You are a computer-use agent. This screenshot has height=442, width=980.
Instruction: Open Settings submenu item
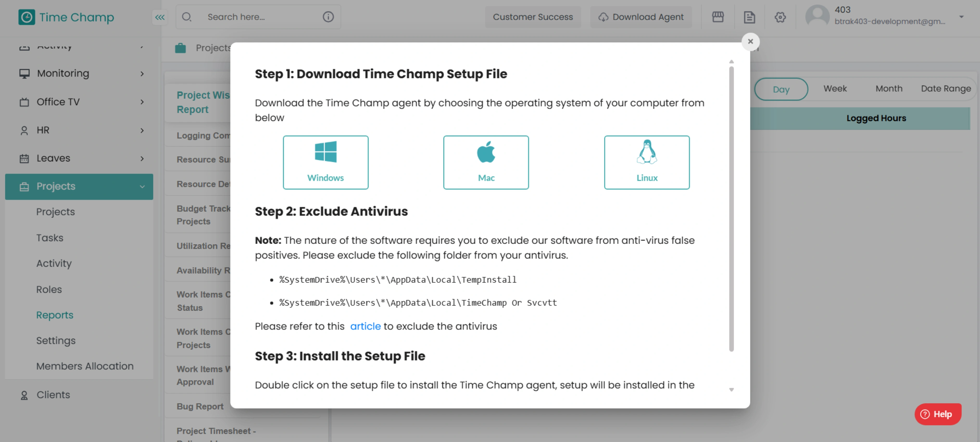pyautogui.click(x=55, y=341)
